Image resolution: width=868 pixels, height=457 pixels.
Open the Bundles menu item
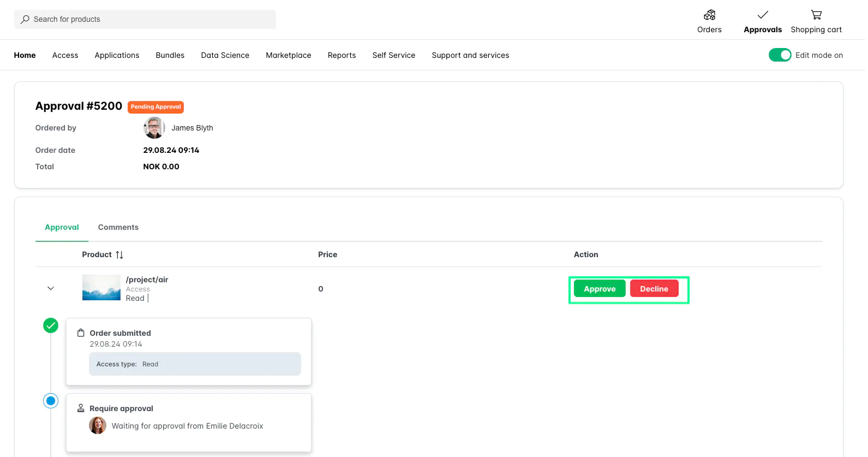click(170, 55)
